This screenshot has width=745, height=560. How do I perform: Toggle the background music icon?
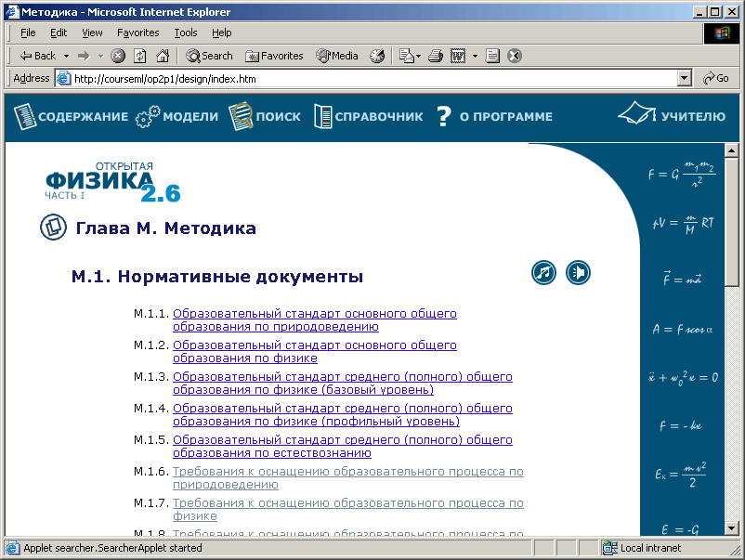[x=544, y=273]
